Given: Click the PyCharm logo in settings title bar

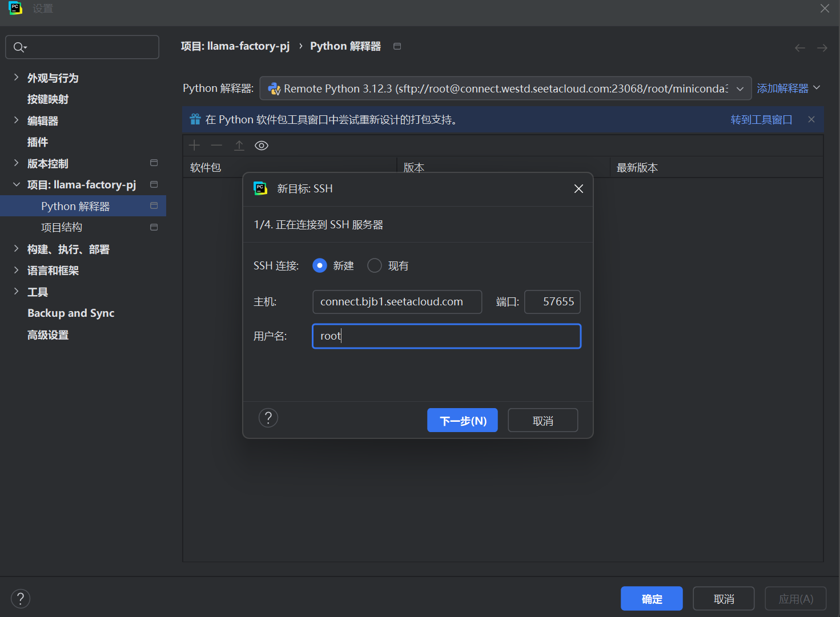Looking at the screenshot, I should [x=15, y=8].
